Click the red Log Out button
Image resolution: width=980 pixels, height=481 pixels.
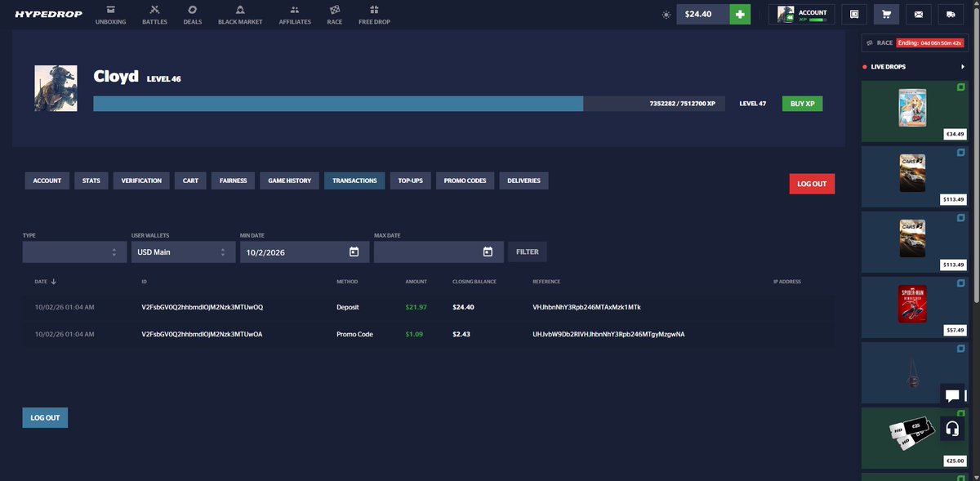tap(812, 184)
